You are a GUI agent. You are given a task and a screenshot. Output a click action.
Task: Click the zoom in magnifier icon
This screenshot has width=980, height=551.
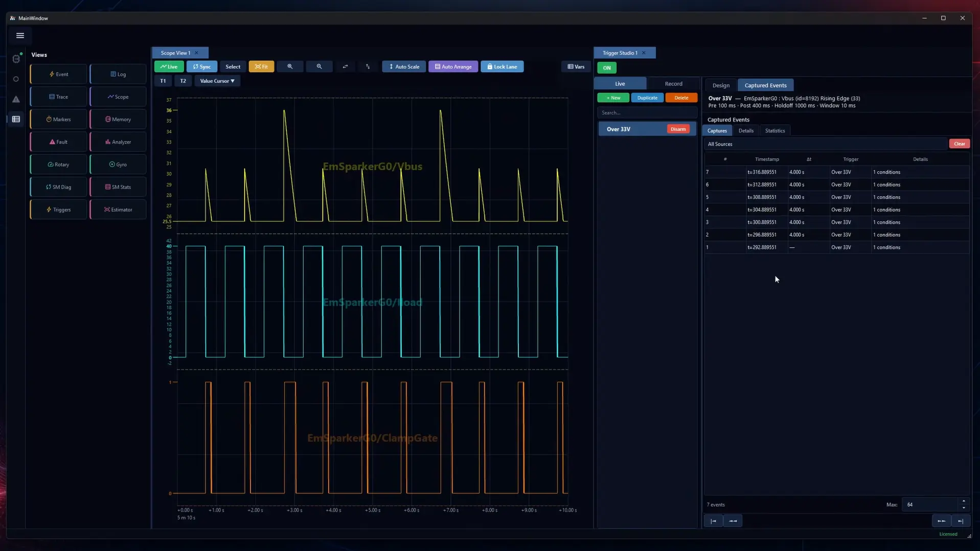(x=290, y=66)
